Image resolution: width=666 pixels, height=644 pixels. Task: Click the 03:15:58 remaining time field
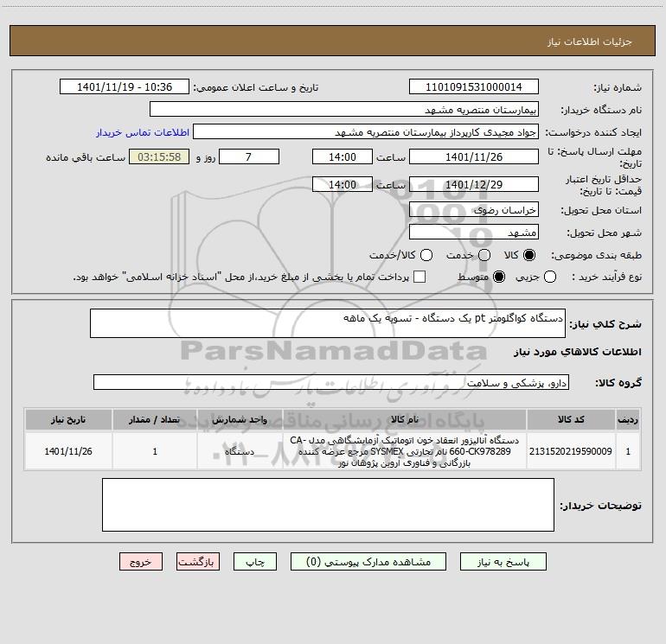click(159, 156)
